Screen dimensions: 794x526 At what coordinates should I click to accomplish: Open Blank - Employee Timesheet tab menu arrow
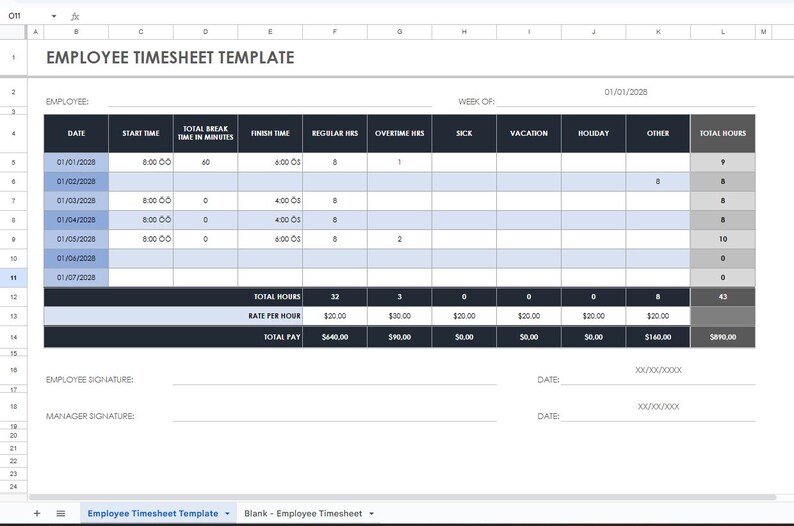click(372, 513)
